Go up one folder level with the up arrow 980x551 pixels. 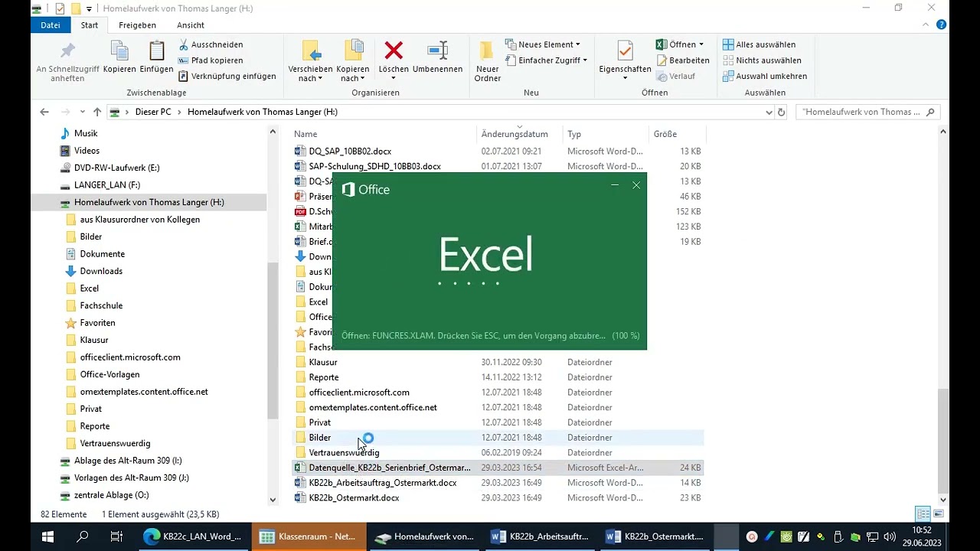[97, 112]
